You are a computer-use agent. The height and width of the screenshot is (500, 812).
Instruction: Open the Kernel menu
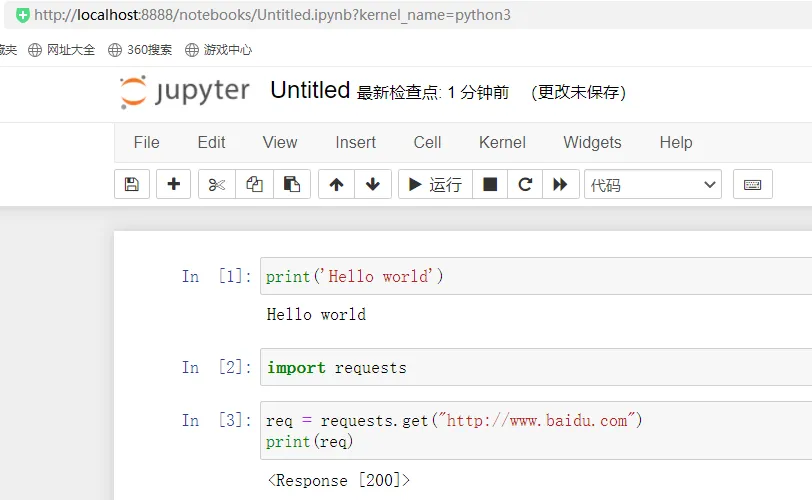coord(502,142)
